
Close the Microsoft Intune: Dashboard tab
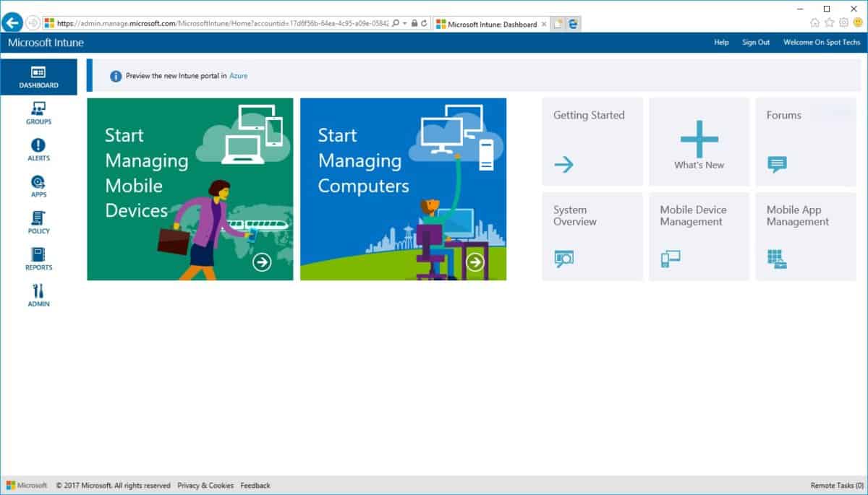tap(544, 24)
